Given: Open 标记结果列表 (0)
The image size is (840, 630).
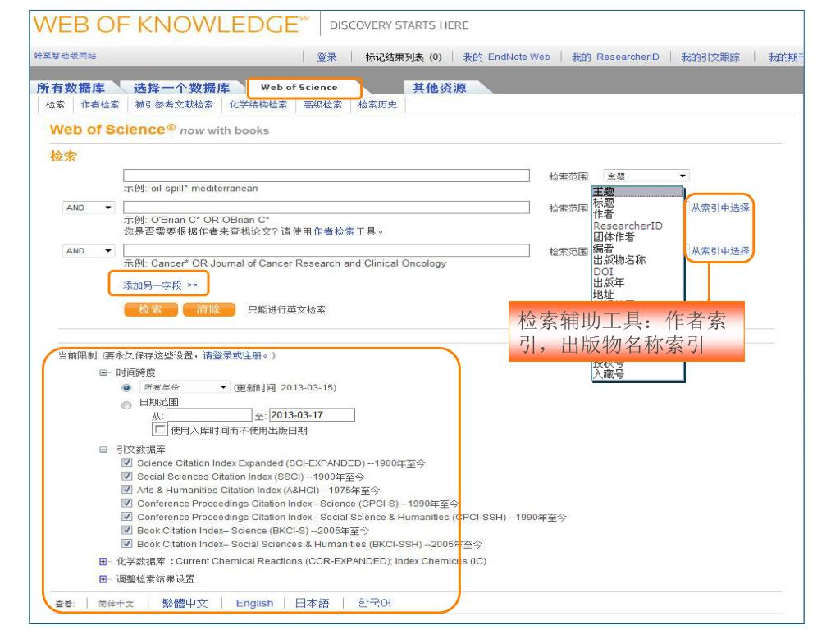Looking at the screenshot, I should 404,57.
